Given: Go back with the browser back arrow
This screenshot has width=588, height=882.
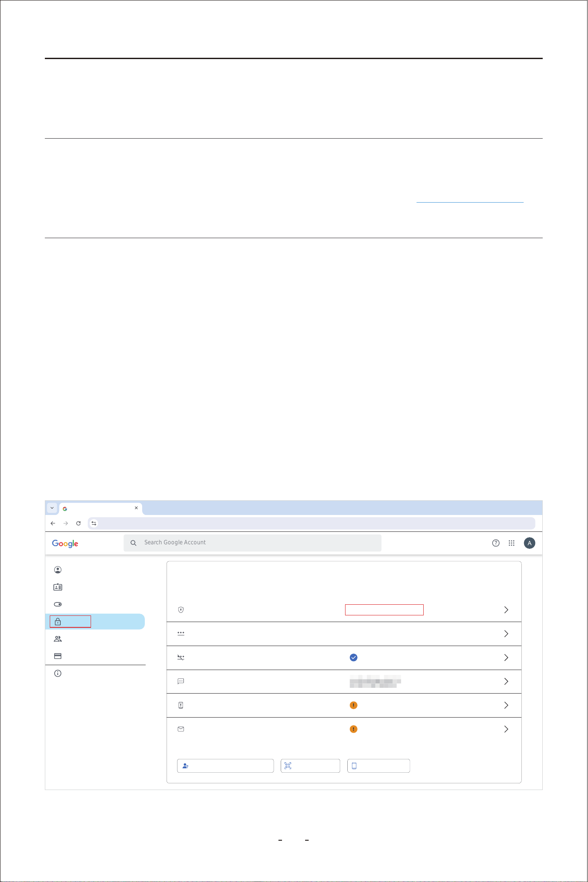Looking at the screenshot, I should 53,523.
